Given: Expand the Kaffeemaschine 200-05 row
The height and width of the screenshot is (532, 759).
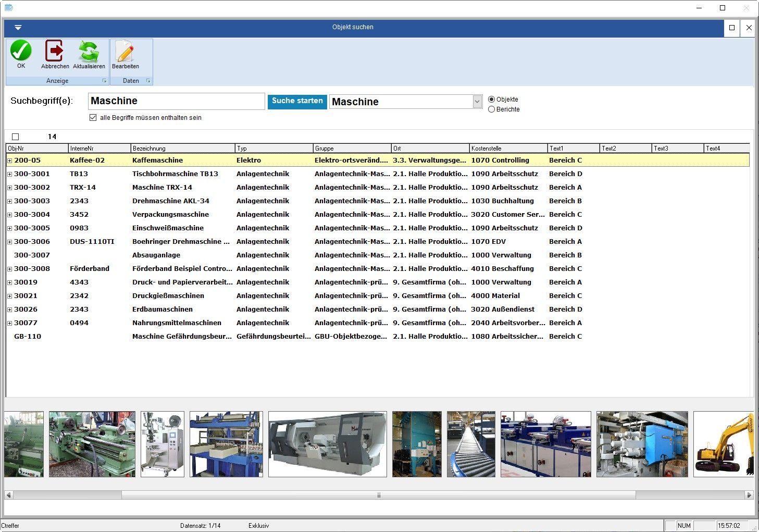Looking at the screenshot, I should point(9,160).
